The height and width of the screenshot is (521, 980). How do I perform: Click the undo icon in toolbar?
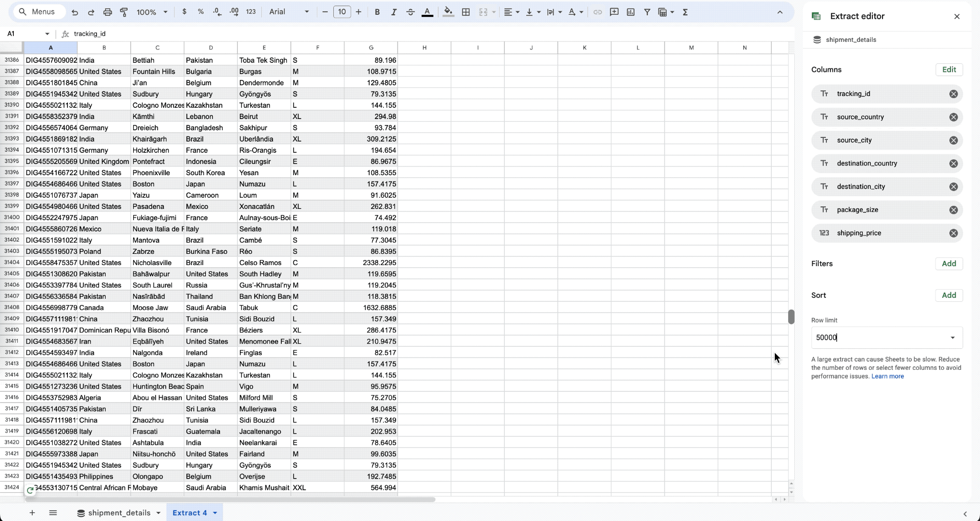pyautogui.click(x=75, y=12)
